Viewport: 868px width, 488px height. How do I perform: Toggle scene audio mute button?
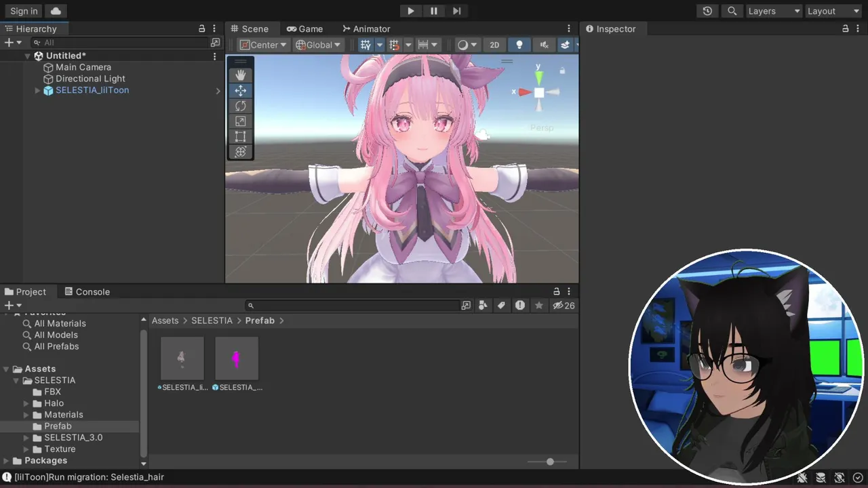544,45
